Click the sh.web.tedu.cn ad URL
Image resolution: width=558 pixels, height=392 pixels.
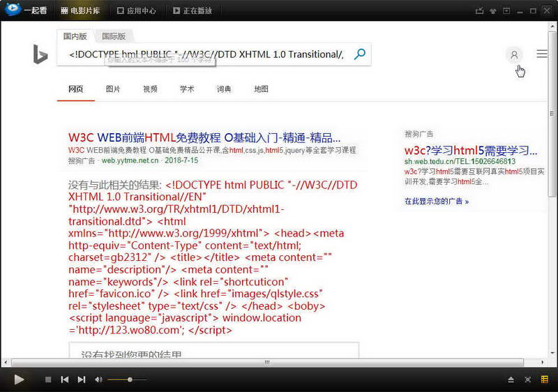tap(460, 162)
